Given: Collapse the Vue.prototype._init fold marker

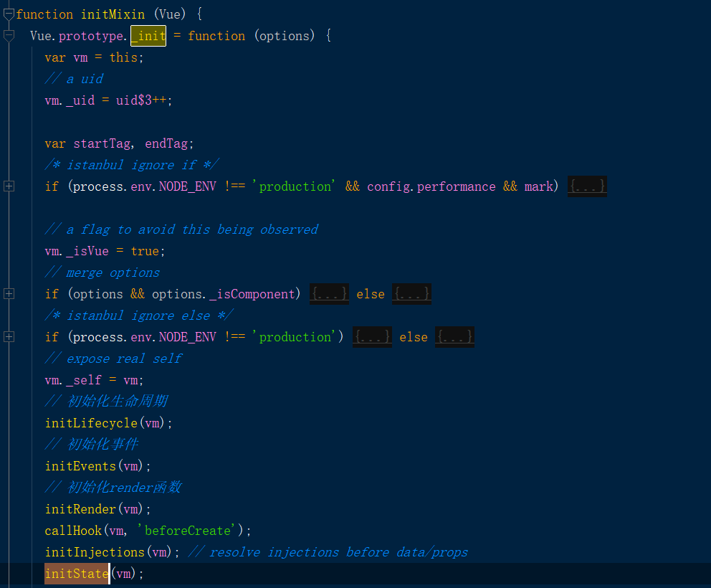Looking at the screenshot, I should 9,37.
